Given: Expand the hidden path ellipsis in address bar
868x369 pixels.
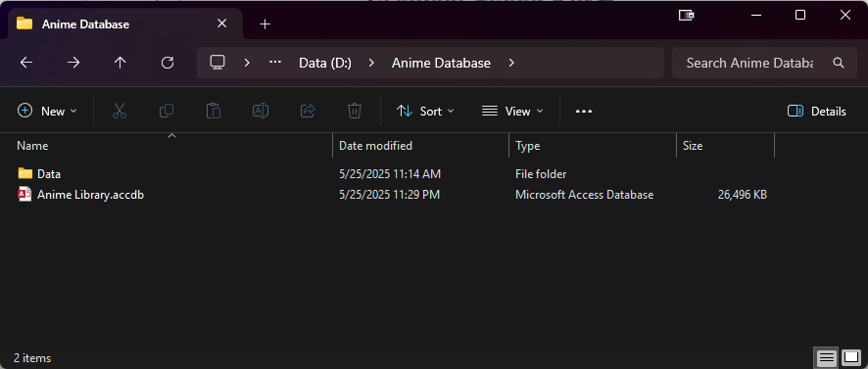Looking at the screenshot, I should pyautogui.click(x=275, y=63).
